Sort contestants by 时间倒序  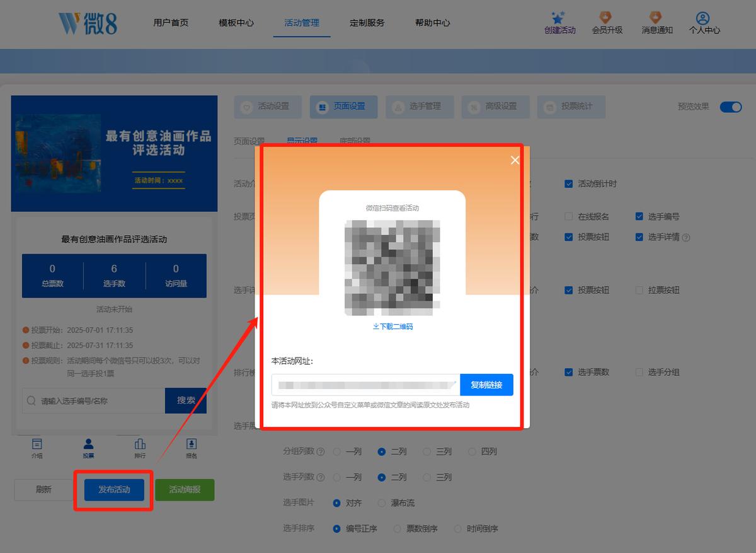457,529
